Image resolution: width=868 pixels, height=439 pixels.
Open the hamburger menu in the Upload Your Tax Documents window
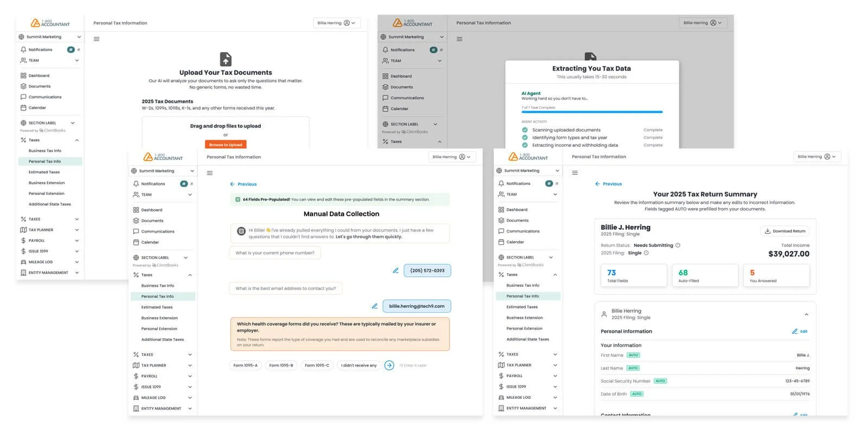pyautogui.click(x=97, y=39)
